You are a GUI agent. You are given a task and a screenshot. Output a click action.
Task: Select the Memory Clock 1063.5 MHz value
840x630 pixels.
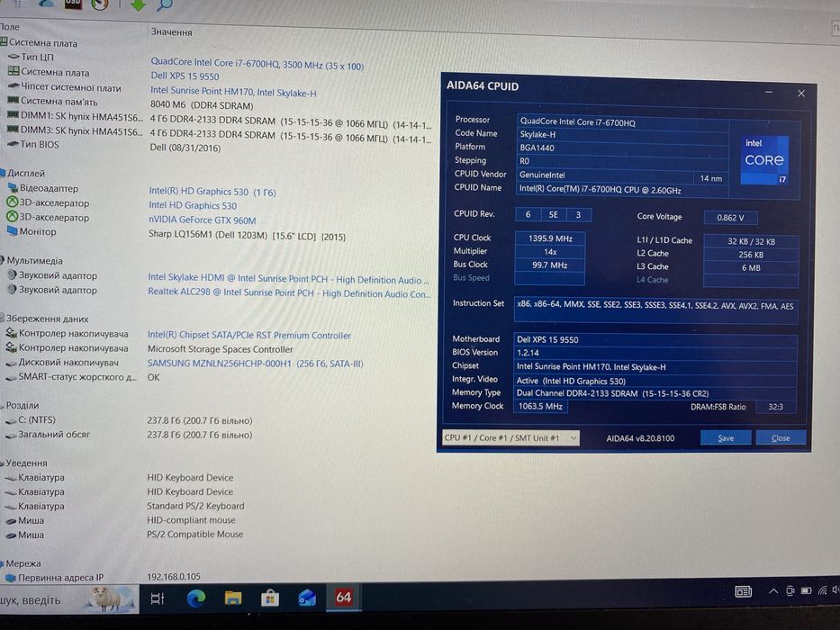coord(541,406)
